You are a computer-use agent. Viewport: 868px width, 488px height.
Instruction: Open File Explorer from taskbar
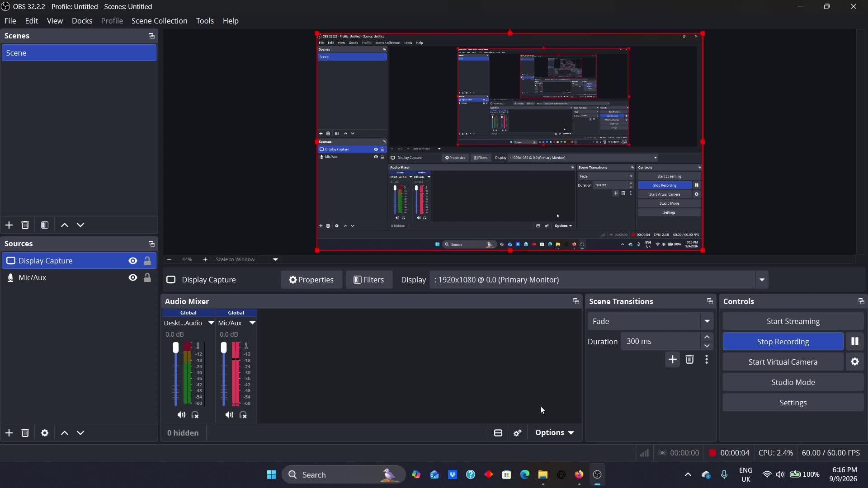pyautogui.click(x=543, y=474)
